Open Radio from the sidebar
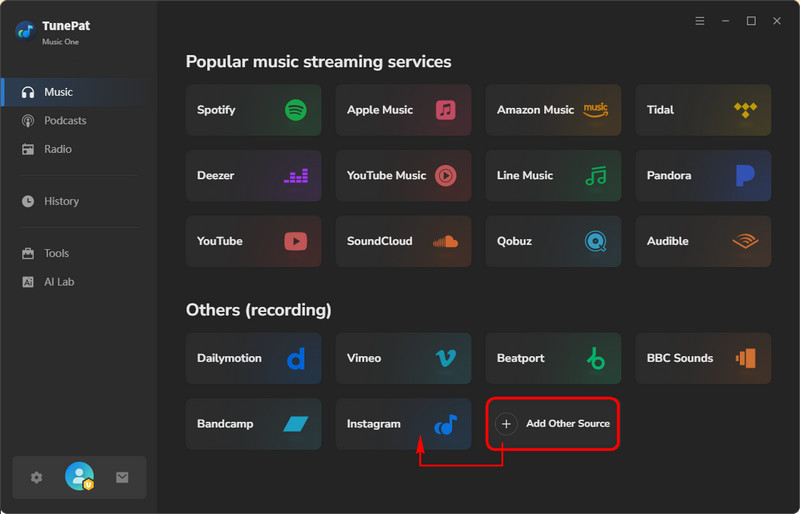 click(x=57, y=149)
